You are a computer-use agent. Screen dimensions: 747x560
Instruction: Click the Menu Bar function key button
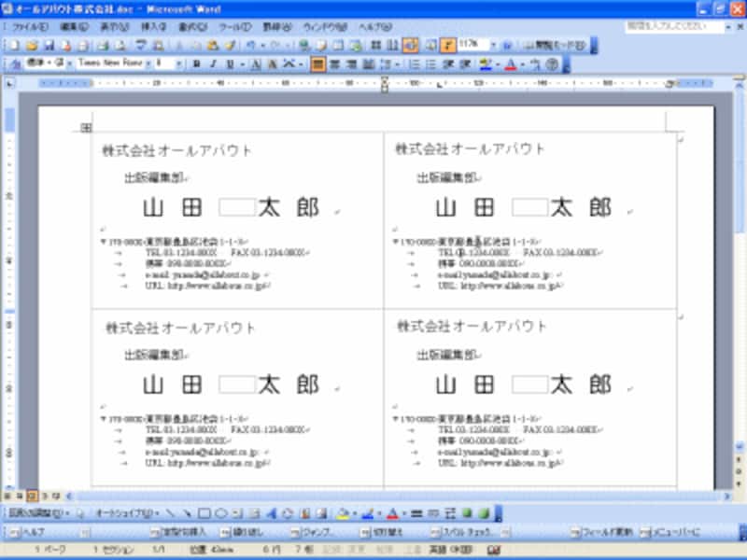[671, 532]
